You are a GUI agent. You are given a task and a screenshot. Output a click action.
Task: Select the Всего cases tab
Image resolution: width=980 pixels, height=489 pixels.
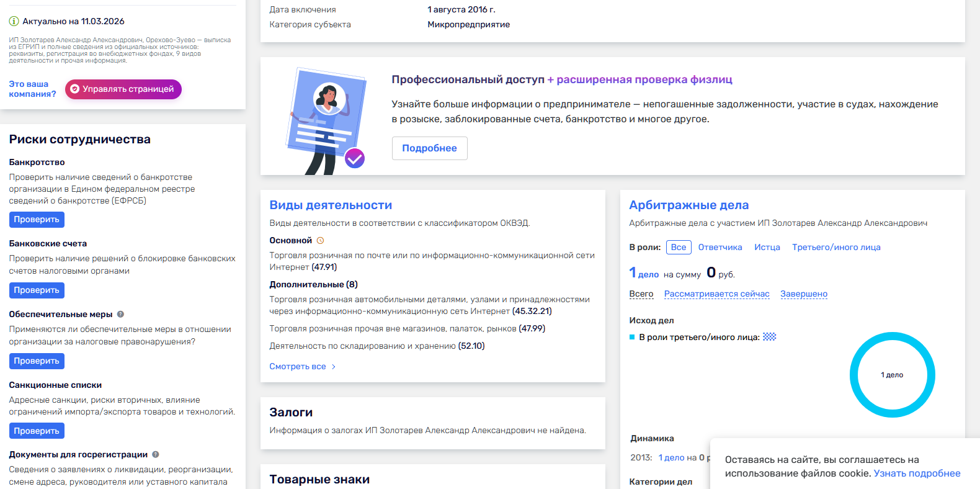(641, 294)
